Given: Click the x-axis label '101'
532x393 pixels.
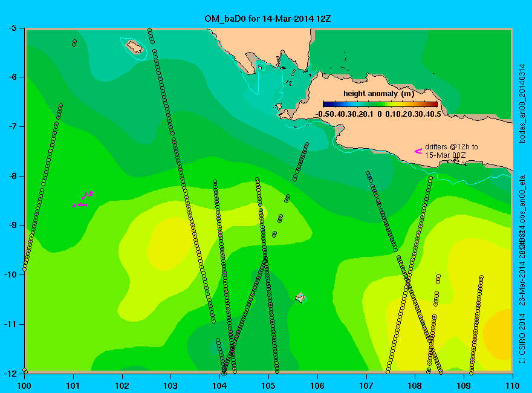Looking at the screenshot, I should point(73,386).
